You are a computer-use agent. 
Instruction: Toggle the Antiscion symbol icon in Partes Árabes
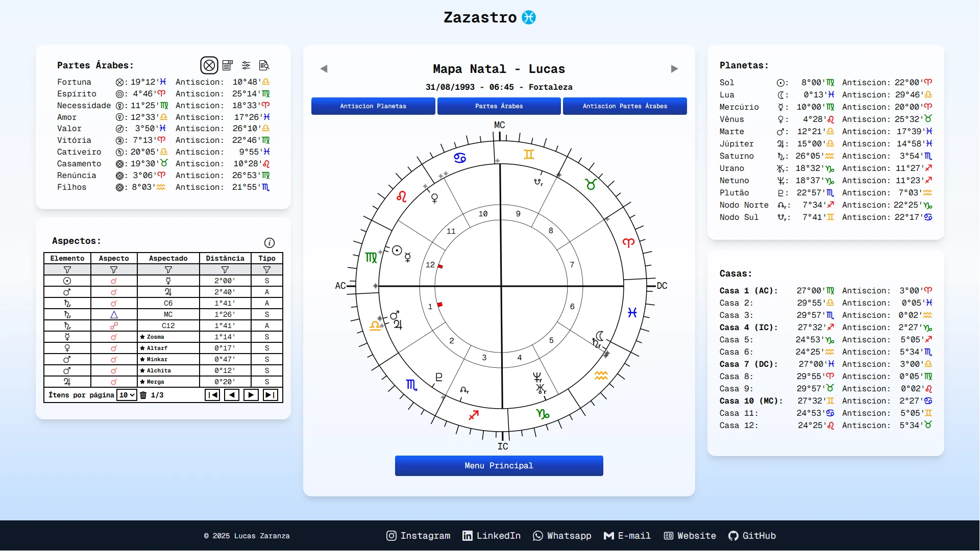[x=209, y=65]
